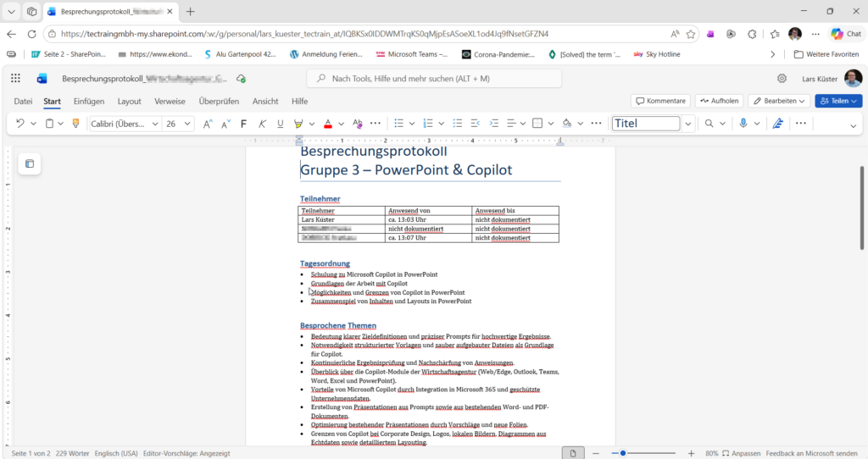The width and height of the screenshot is (868, 459).
Task: Click the Editor pen icon
Action: coord(778,124)
